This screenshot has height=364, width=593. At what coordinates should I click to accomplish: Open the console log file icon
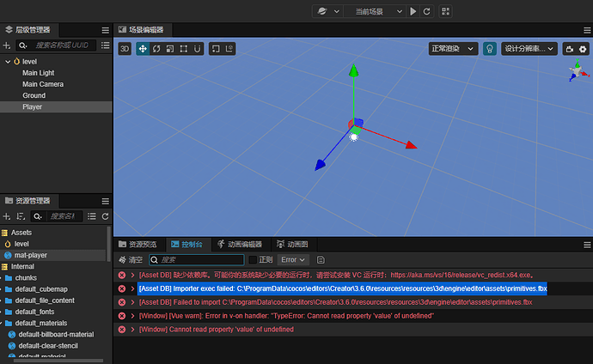[x=321, y=260]
